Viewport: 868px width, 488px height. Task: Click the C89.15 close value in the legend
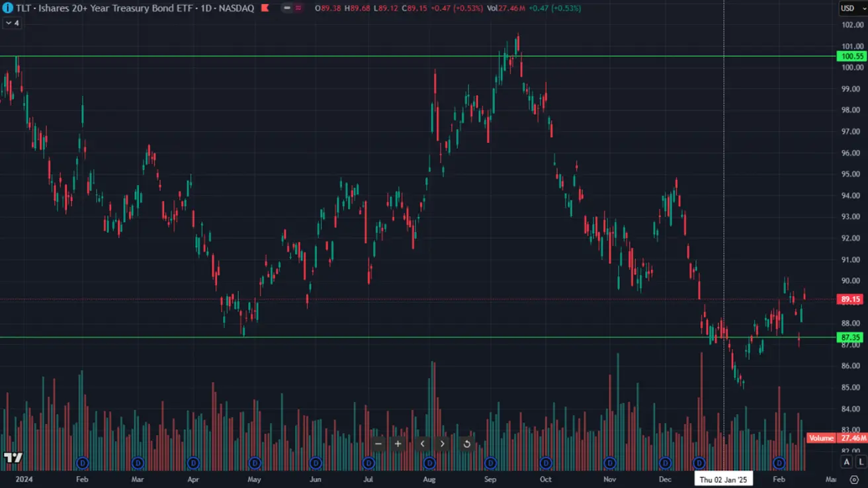414,8
